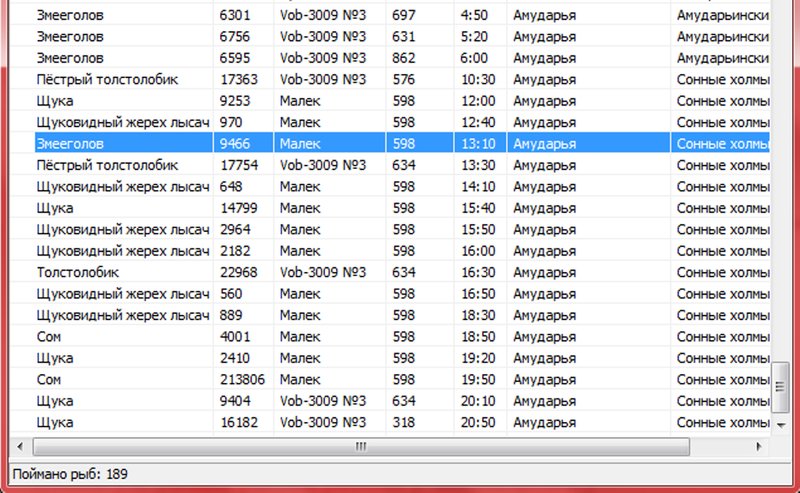800x493 pixels.
Task: Click the weight cell 22968
Action: [239, 273]
